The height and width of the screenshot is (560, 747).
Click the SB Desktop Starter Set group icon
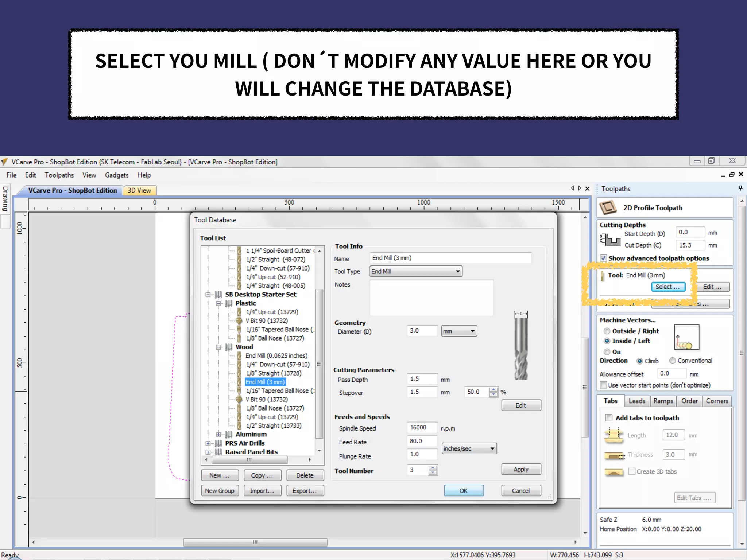[x=218, y=295]
